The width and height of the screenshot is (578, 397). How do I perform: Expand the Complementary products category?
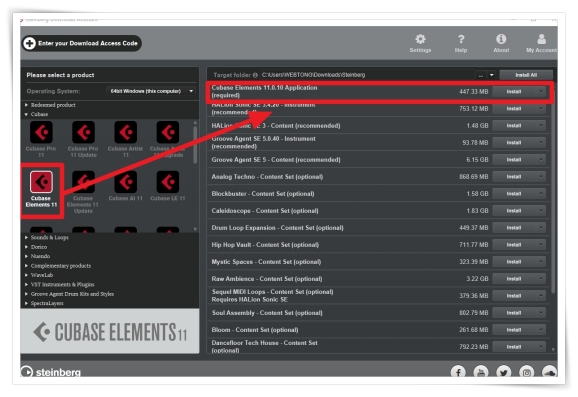26,266
